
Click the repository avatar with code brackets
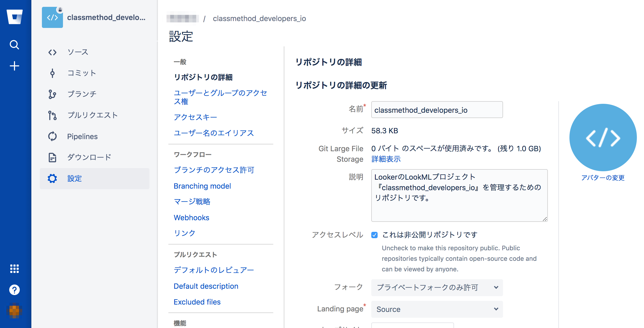point(52,17)
